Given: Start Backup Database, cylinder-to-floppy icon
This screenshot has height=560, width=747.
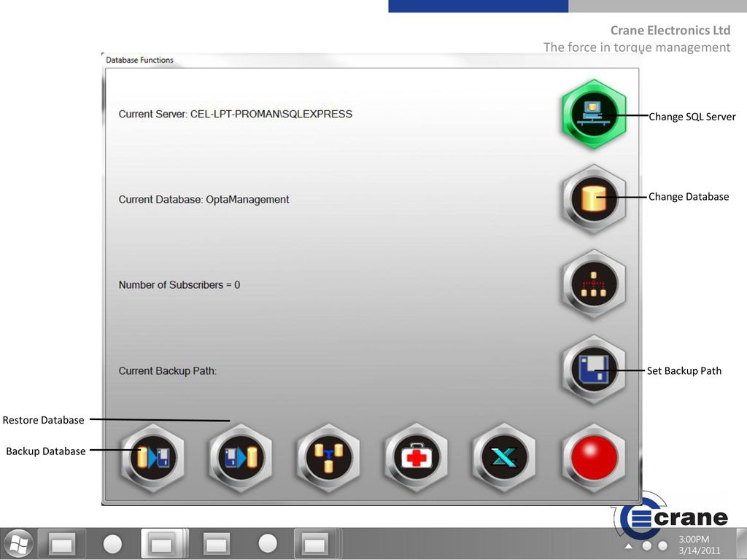Looking at the screenshot, I should click(x=152, y=458).
